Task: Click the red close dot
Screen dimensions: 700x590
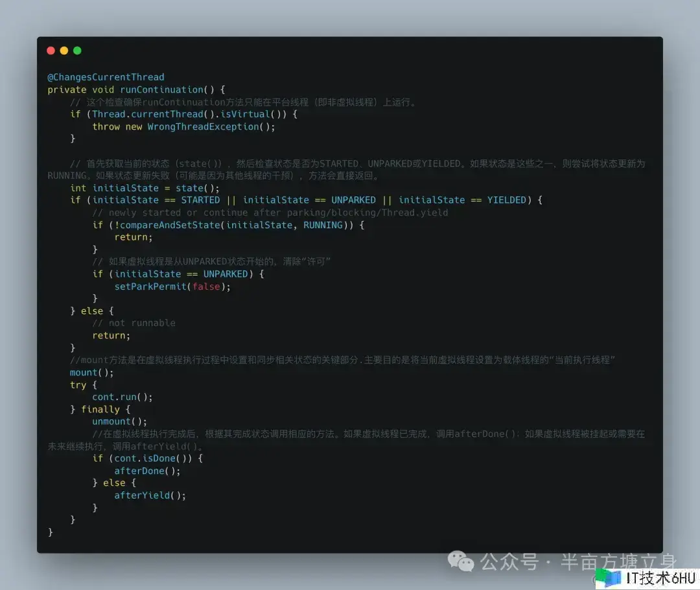Action: 51,51
